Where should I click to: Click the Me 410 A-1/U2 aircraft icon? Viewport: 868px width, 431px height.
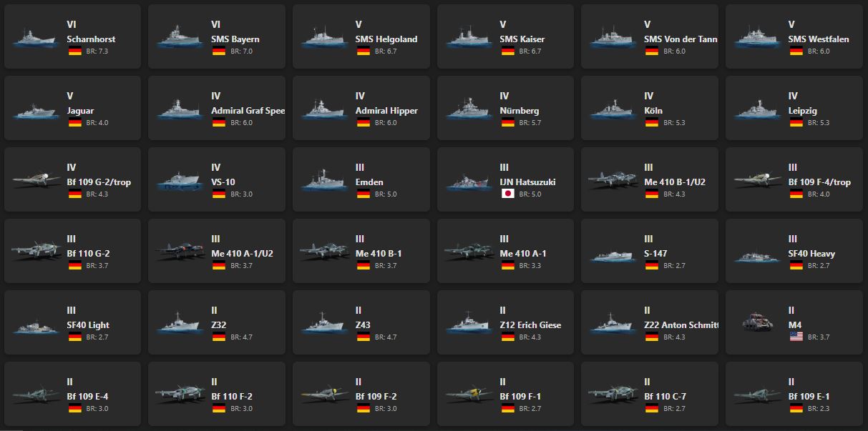tap(178, 252)
